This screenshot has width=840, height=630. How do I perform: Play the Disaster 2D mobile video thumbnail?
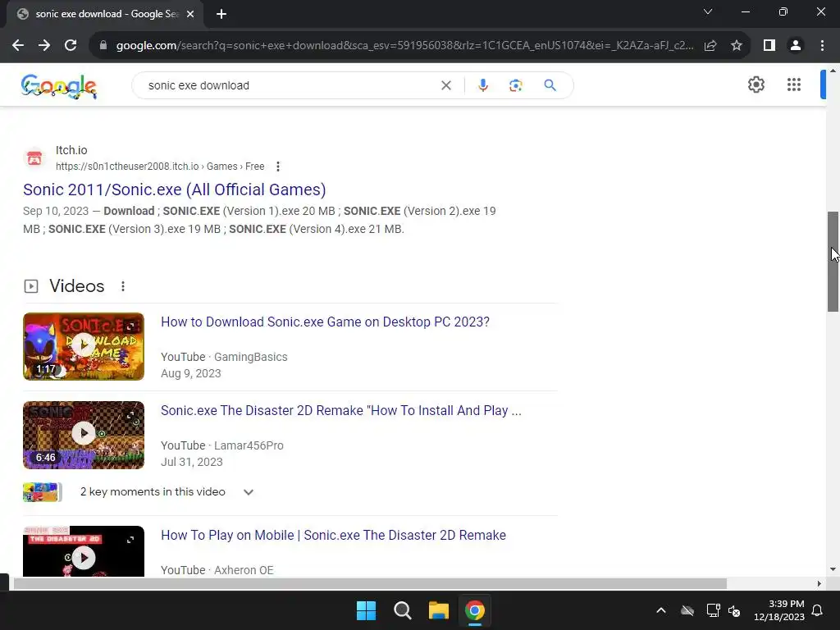pyautogui.click(x=84, y=551)
